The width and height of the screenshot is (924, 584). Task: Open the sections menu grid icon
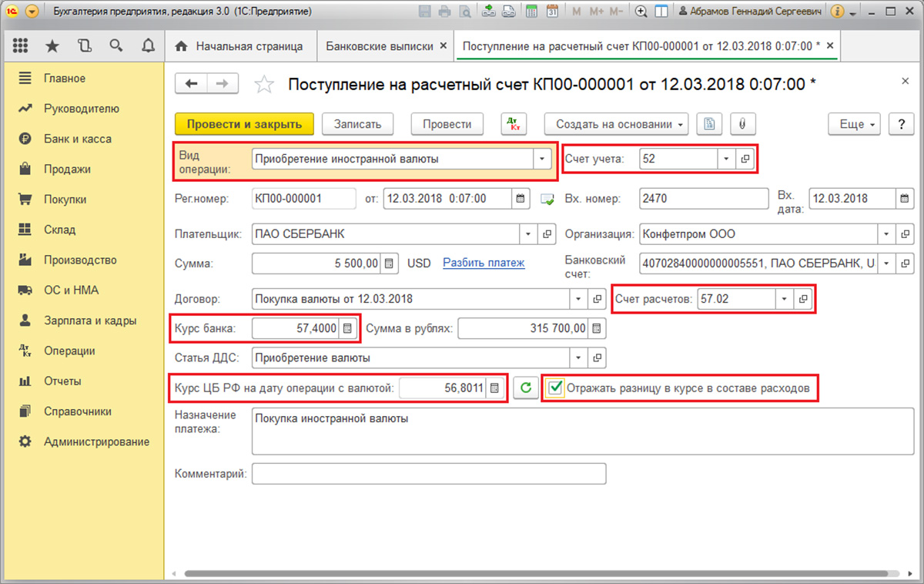coord(21,46)
